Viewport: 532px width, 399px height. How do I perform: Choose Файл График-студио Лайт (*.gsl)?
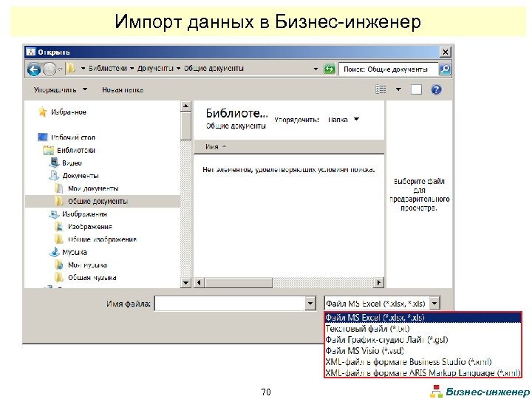click(x=423, y=340)
